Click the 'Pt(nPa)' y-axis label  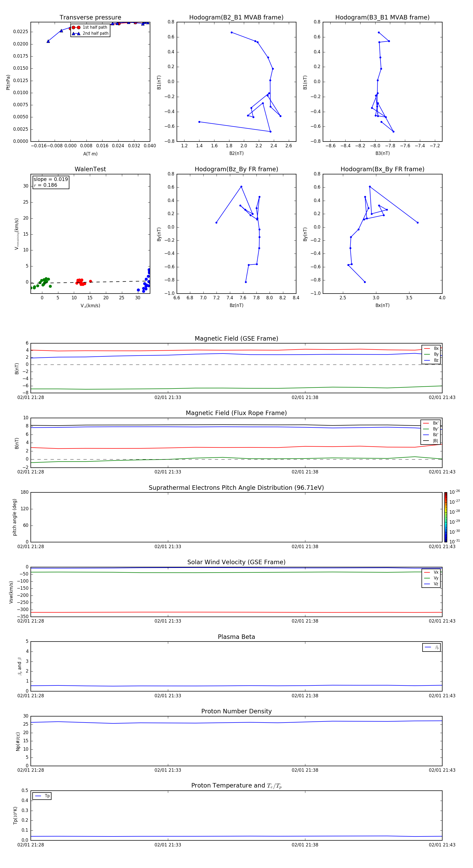click(8, 82)
